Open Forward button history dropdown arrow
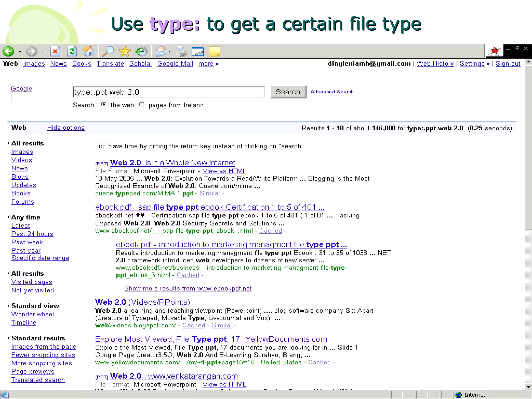532x399 pixels. (x=43, y=52)
